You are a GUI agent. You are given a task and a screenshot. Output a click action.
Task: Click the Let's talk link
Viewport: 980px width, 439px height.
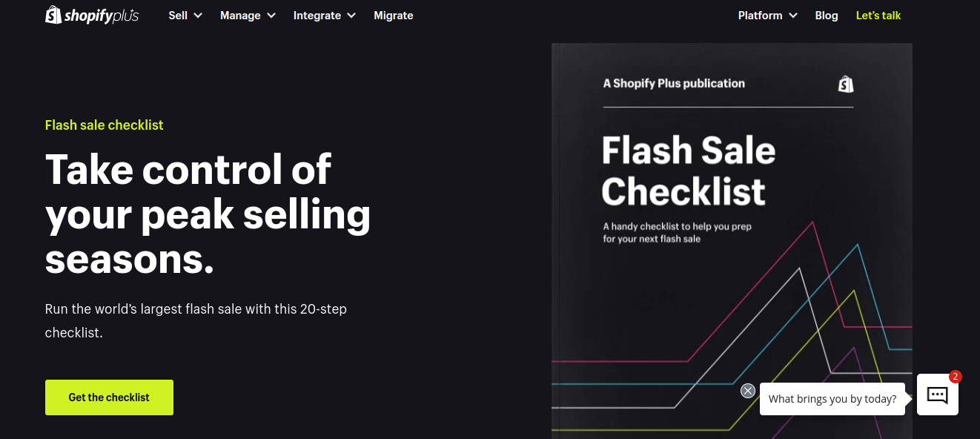[x=878, y=16]
